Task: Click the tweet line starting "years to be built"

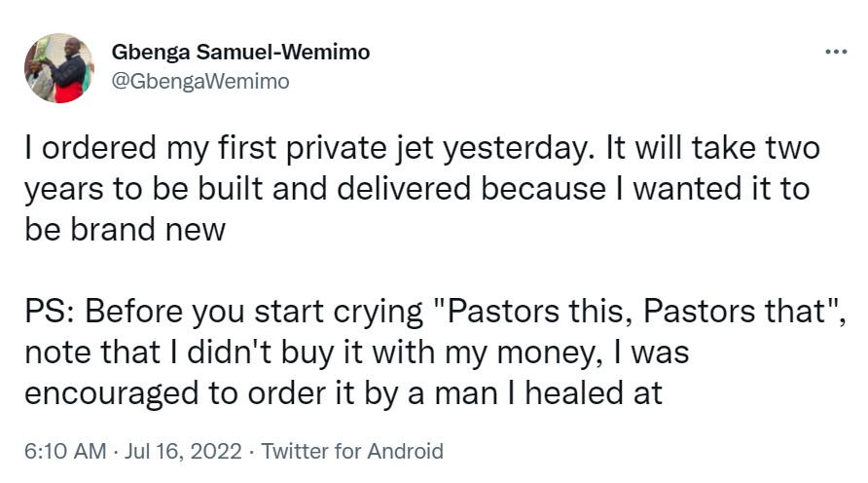Action: [416, 189]
